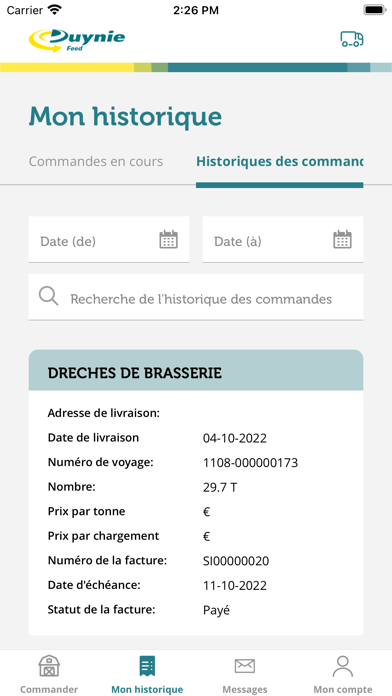Select the Mon historique tab label

[147, 689]
